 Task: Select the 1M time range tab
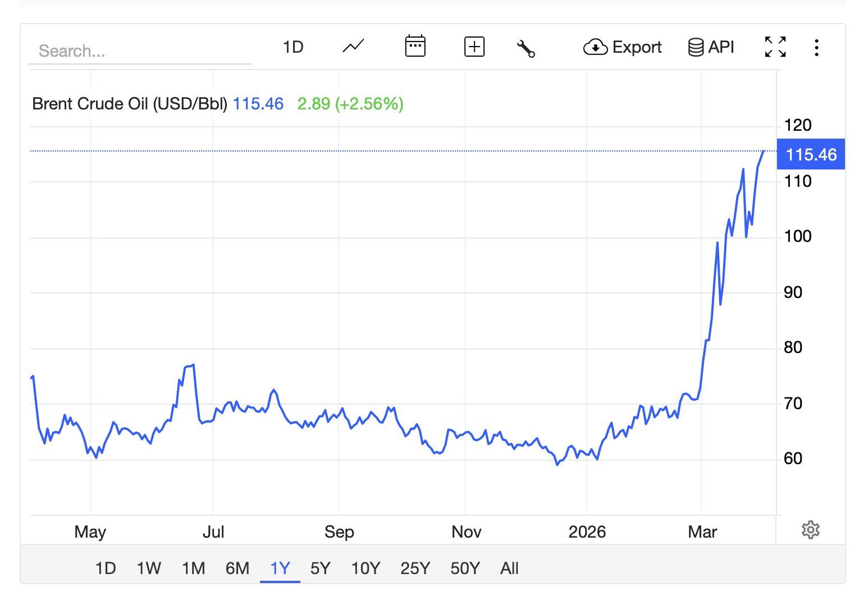tap(194, 568)
